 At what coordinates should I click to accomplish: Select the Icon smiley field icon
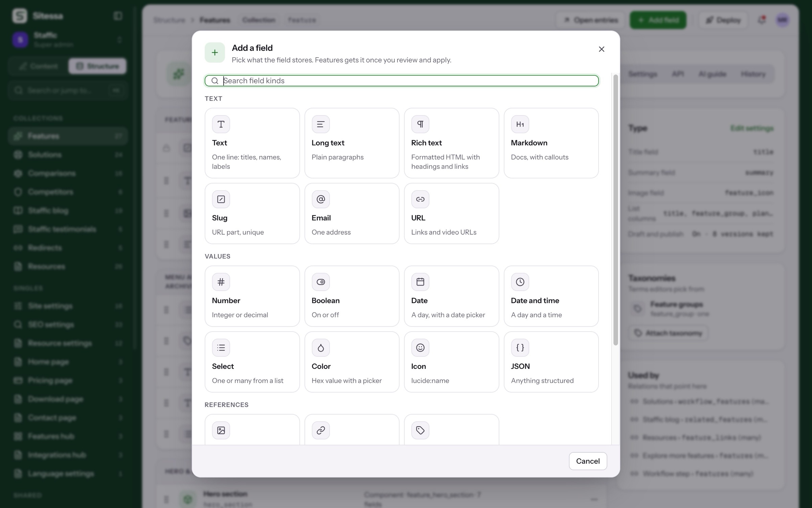point(420,347)
